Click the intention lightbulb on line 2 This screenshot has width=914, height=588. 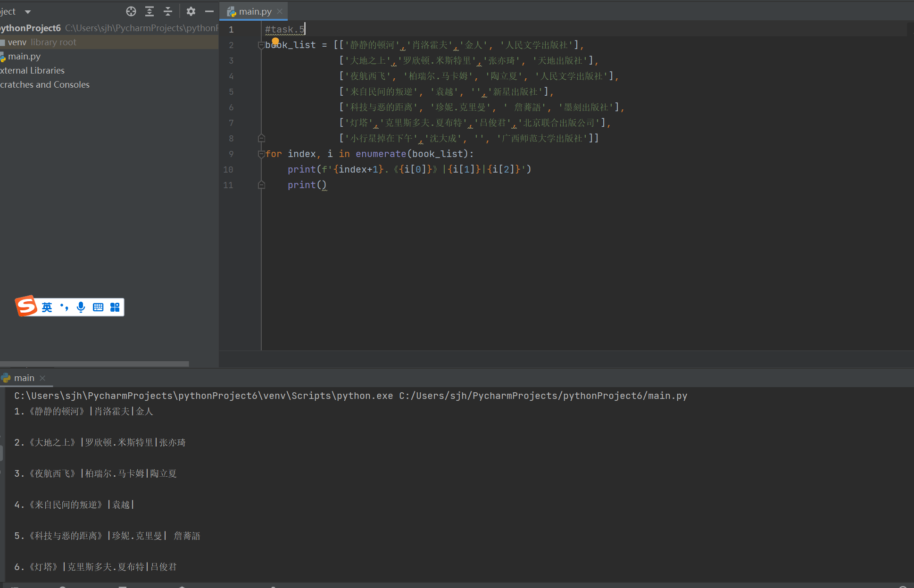click(275, 41)
